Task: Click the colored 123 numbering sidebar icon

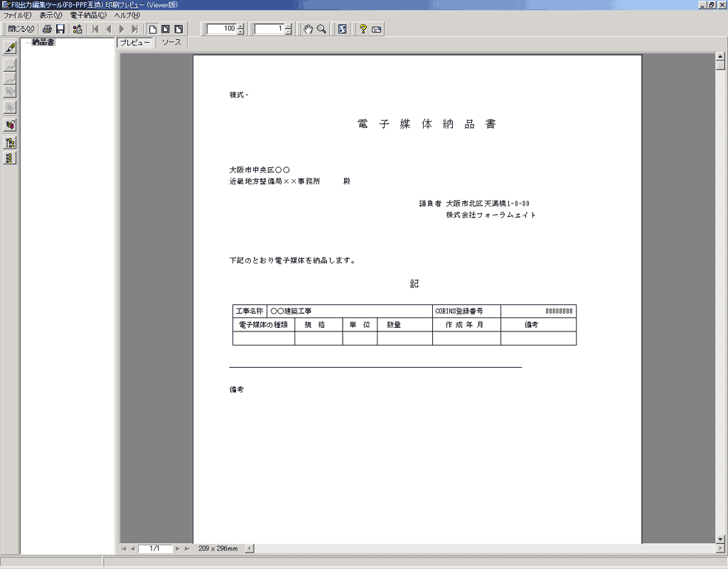Action: click(x=10, y=124)
